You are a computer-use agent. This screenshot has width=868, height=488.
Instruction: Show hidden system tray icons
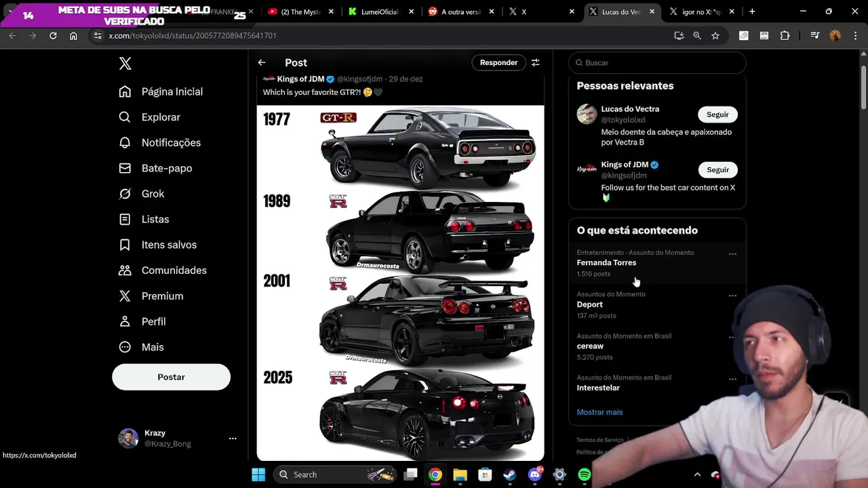697,474
